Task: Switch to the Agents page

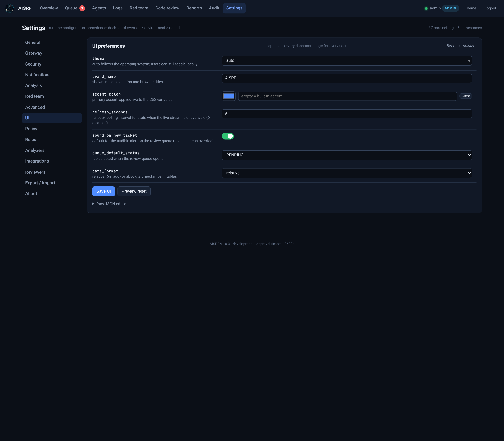Action: click(x=99, y=8)
